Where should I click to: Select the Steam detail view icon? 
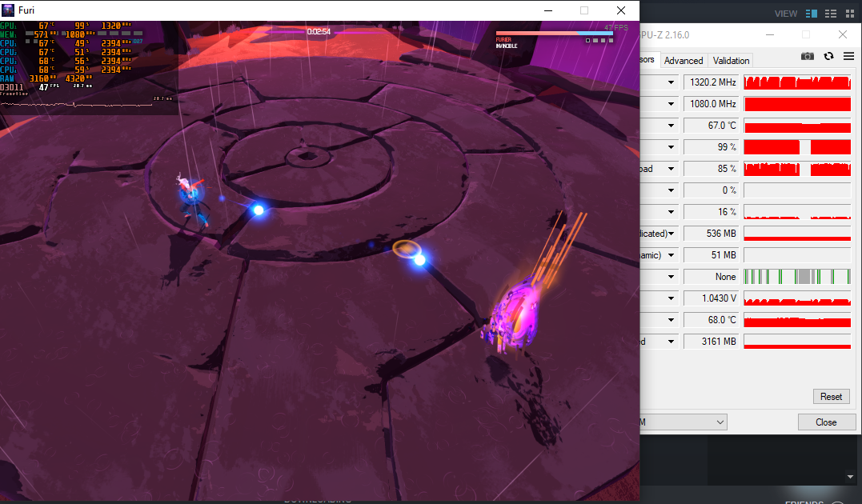(x=812, y=14)
